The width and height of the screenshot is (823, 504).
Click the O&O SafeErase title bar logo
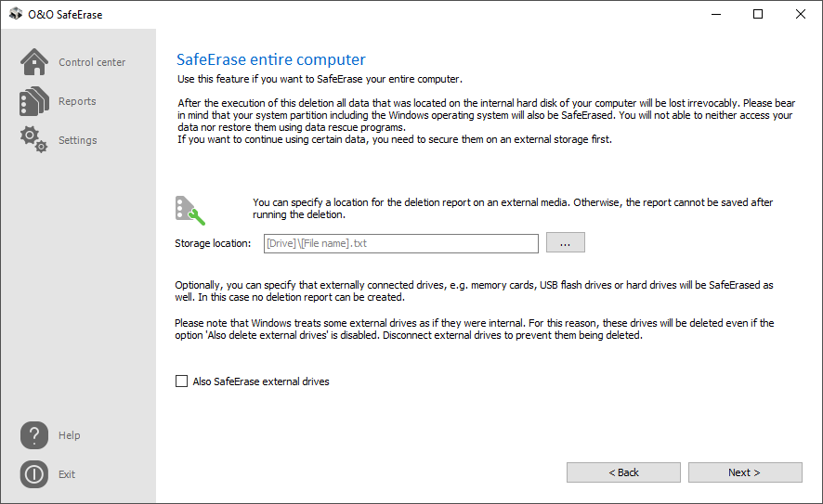pyautogui.click(x=16, y=14)
